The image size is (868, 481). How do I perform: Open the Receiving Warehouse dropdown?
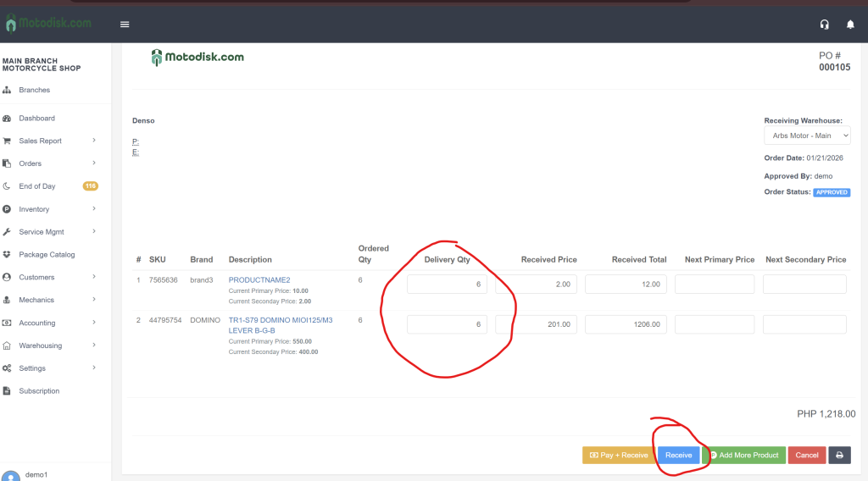[807, 135]
